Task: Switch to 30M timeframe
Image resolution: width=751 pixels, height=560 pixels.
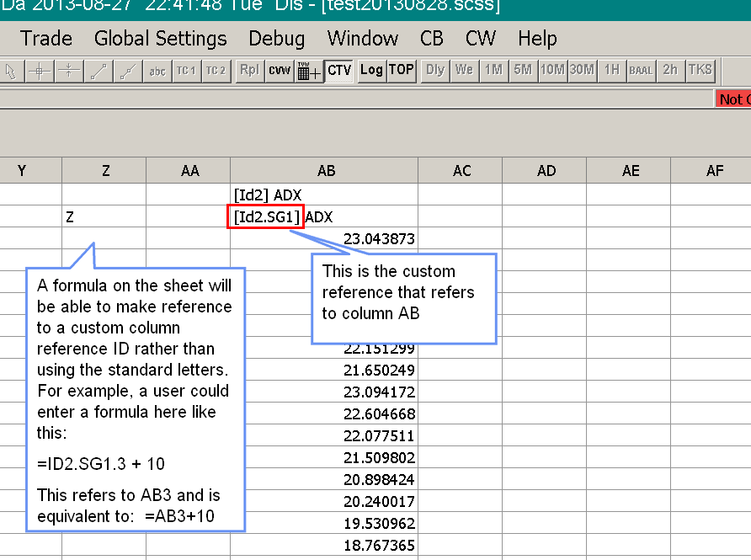Action: (x=582, y=71)
